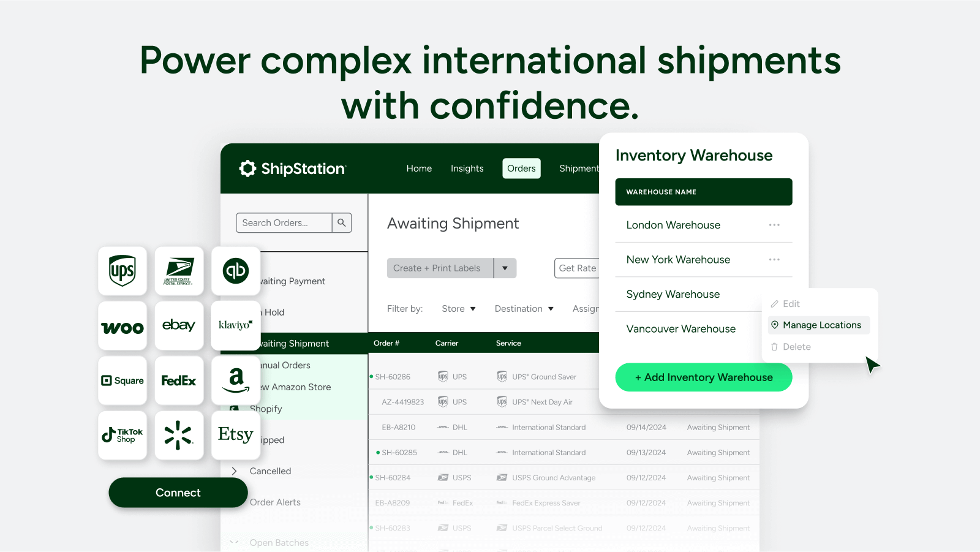Open the Store filter dropdown

pyautogui.click(x=458, y=308)
